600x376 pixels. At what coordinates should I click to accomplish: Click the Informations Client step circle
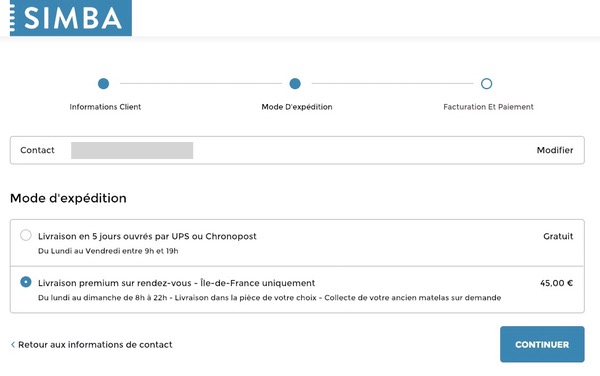(x=103, y=83)
